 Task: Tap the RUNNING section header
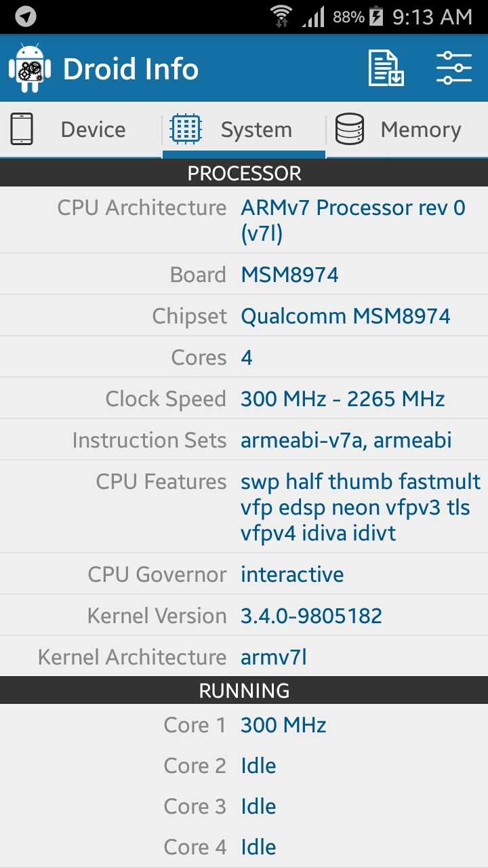tap(244, 690)
